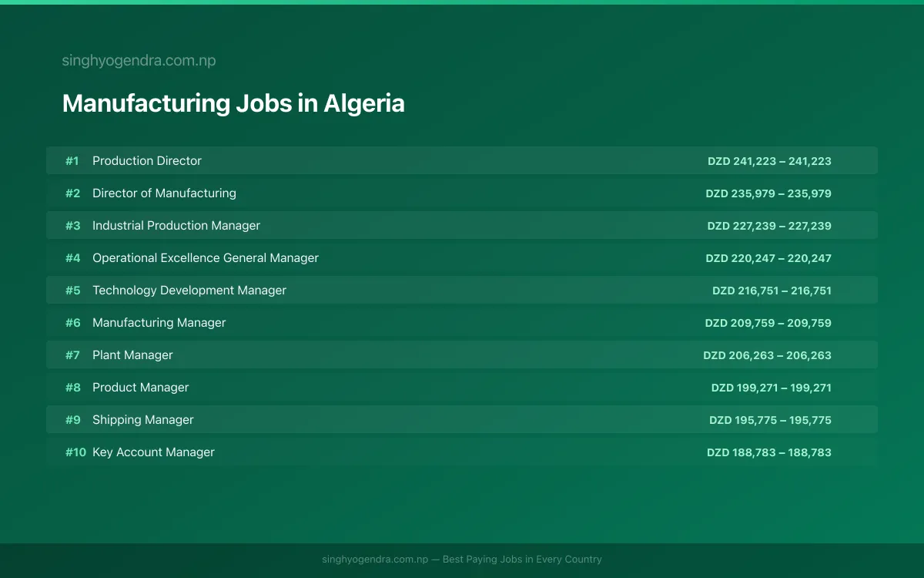
Task: Click the #4 rank number
Action: point(72,258)
